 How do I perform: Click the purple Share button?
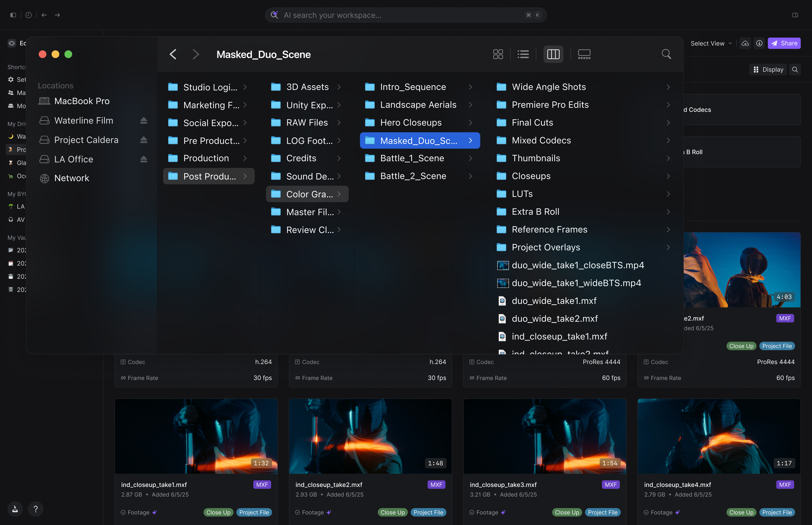784,43
